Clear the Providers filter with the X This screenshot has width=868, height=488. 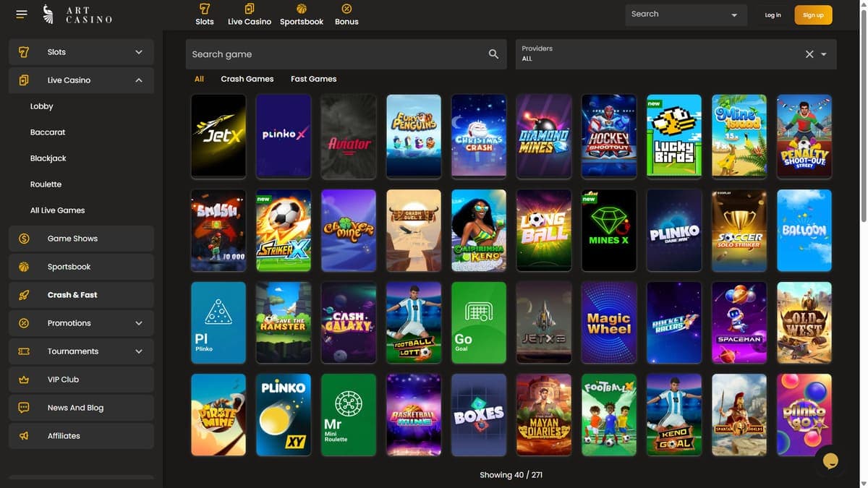809,54
